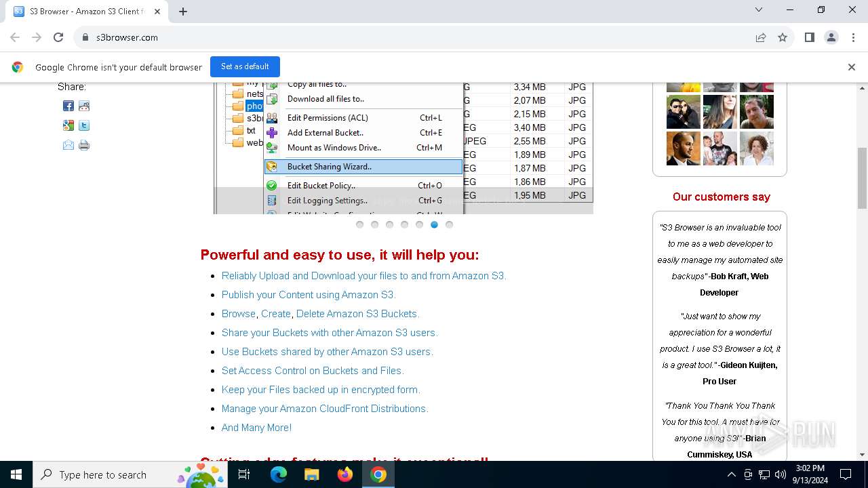This screenshot has height=488, width=868.
Task: Click the couple customer photo
Action: click(x=684, y=112)
